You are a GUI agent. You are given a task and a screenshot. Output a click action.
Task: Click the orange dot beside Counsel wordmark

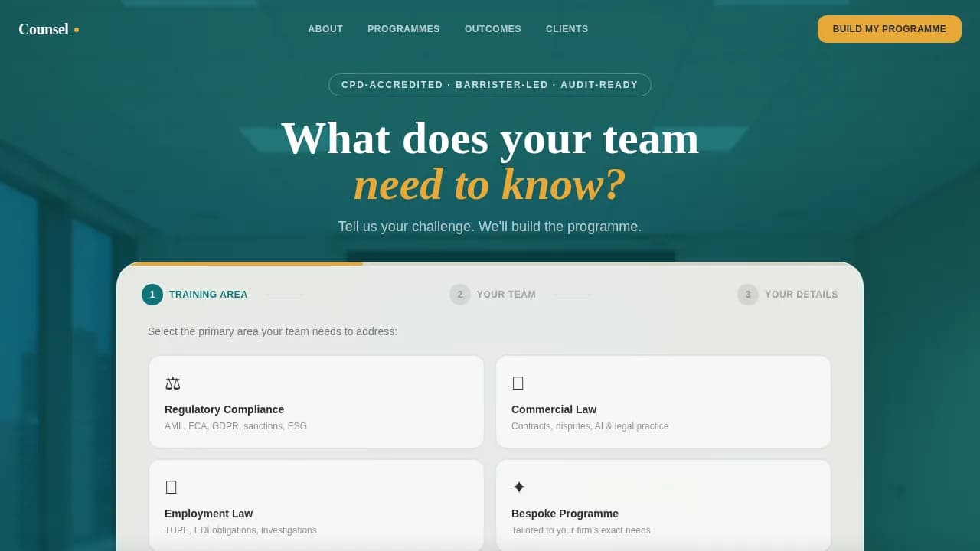point(76,30)
